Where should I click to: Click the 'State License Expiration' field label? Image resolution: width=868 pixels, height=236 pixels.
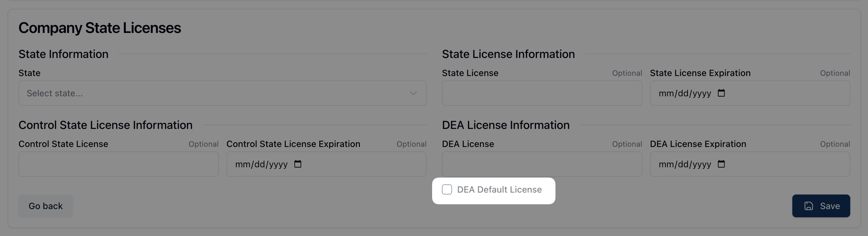(x=700, y=73)
